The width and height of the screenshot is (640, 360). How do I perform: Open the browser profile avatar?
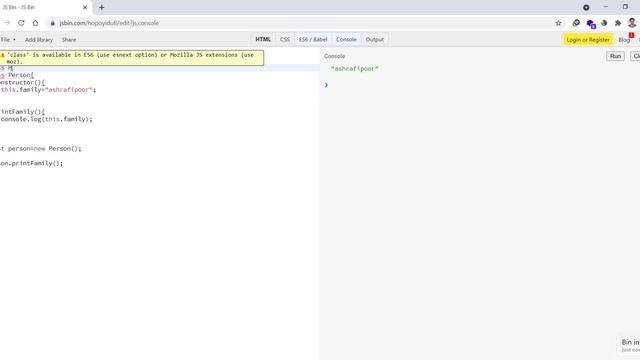pyautogui.click(x=632, y=23)
